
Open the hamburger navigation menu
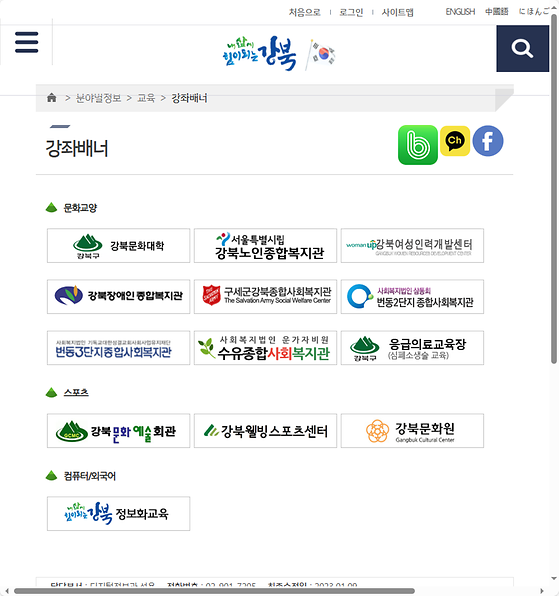point(27,42)
